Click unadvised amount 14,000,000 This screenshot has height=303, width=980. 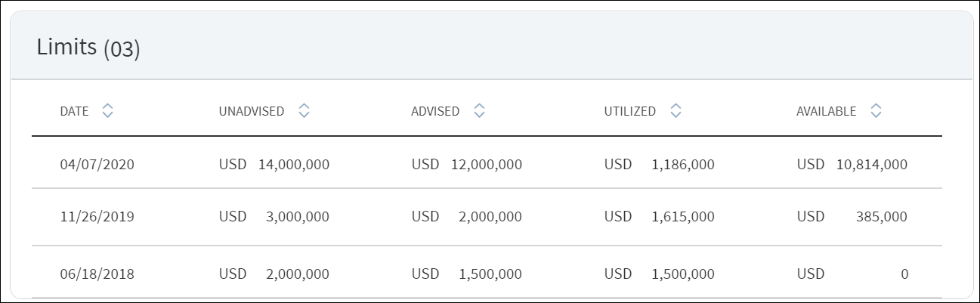click(x=294, y=164)
